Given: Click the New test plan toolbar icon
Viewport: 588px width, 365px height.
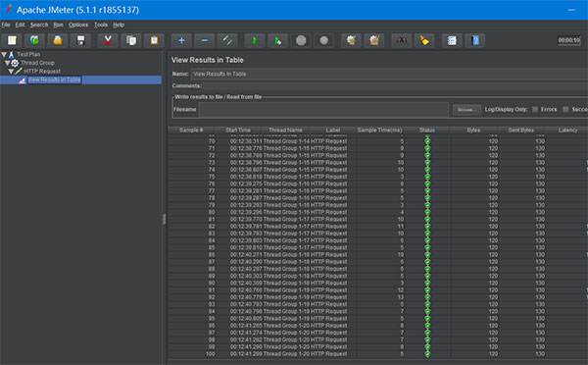Looking at the screenshot, I should click(x=12, y=40).
